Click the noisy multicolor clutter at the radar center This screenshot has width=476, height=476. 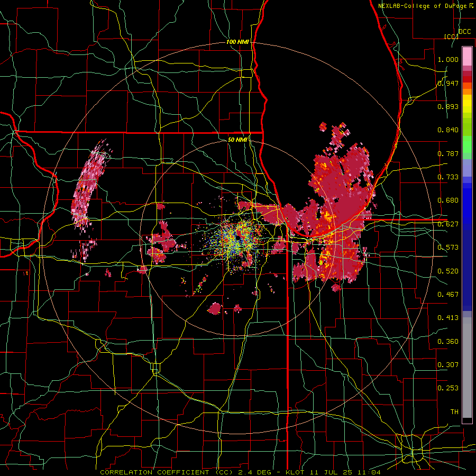[x=239, y=239]
